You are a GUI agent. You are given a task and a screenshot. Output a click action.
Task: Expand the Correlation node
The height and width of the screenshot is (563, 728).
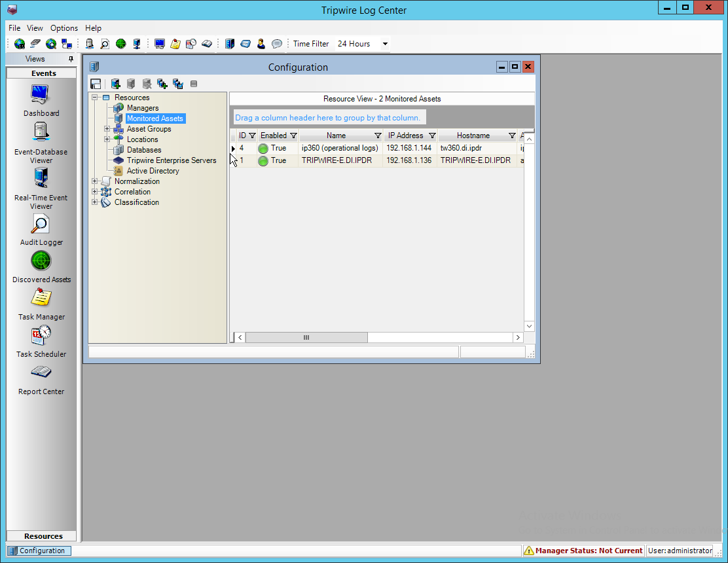tap(95, 192)
